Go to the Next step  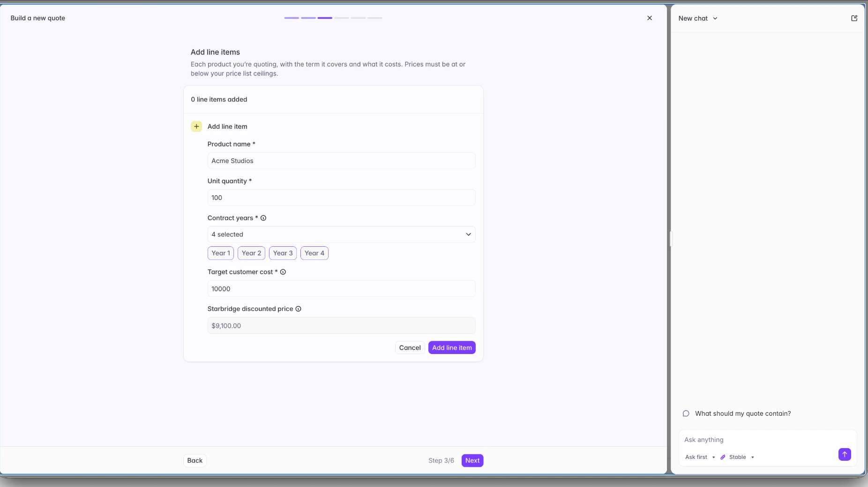point(472,460)
